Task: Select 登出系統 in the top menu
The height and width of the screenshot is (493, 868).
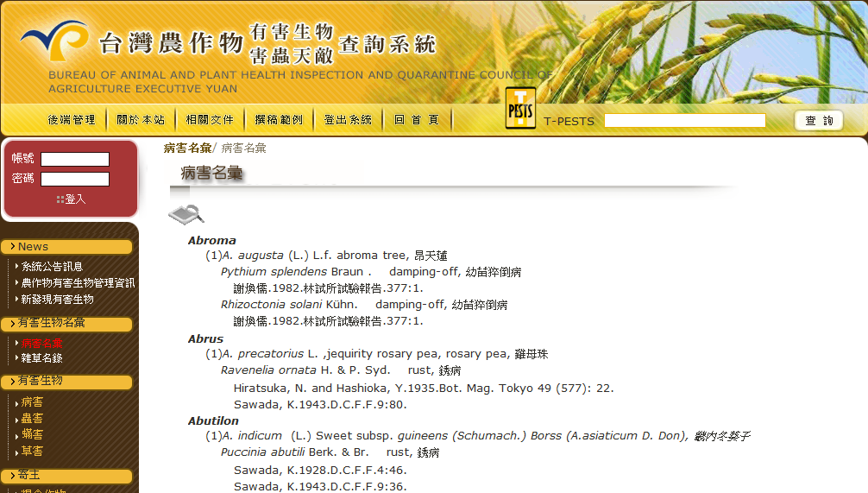Action: (x=348, y=120)
